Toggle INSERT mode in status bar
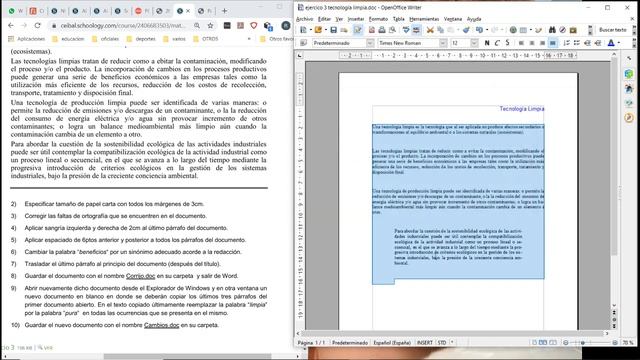This screenshot has width=640, height=360. tap(424, 343)
